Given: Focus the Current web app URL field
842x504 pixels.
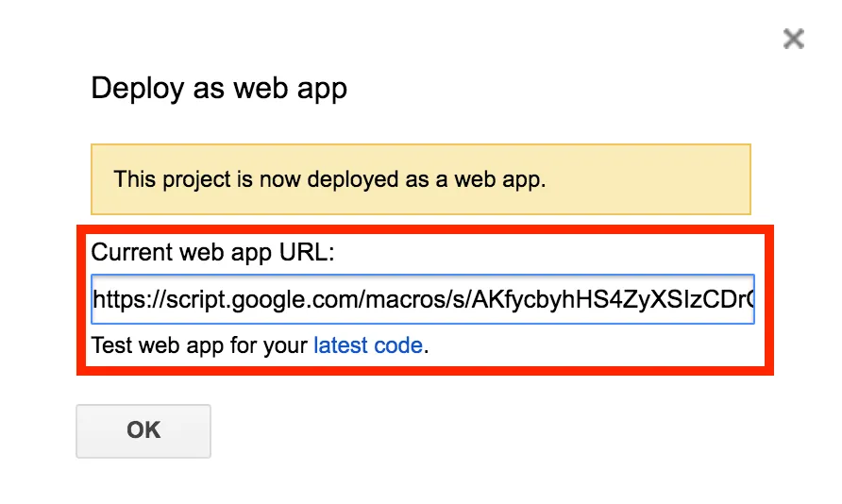Looking at the screenshot, I should (x=423, y=299).
